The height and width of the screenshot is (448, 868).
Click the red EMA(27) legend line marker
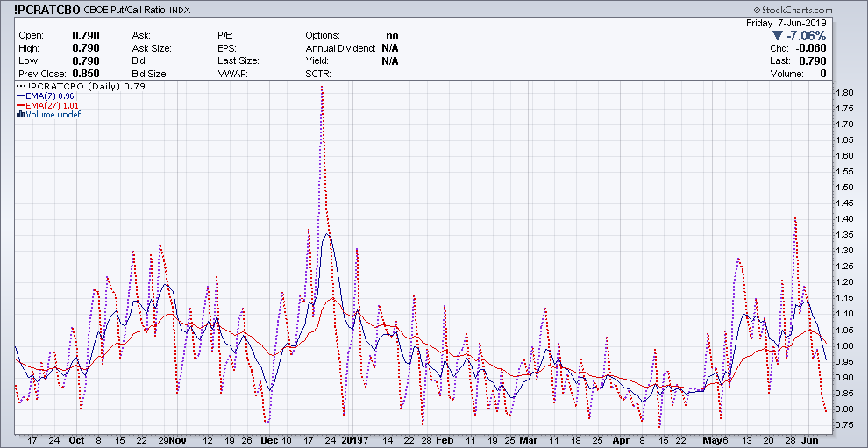20,106
